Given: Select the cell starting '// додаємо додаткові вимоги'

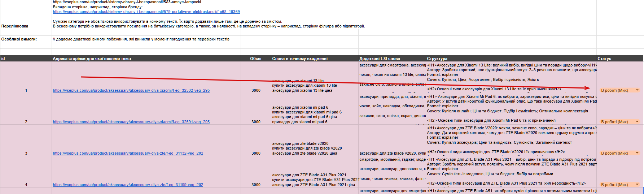Looking at the screenshot, I should [146, 39].
